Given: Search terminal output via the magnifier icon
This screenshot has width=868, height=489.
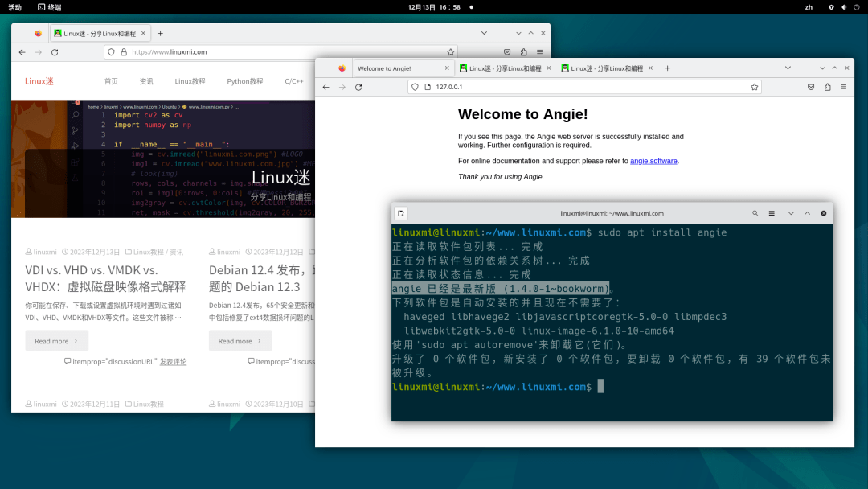Looking at the screenshot, I should point(755,213).
